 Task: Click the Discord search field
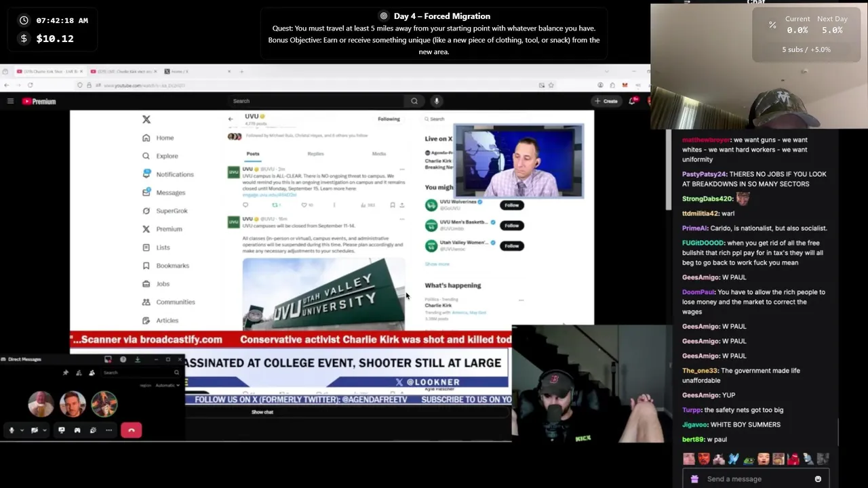point(142,372)
